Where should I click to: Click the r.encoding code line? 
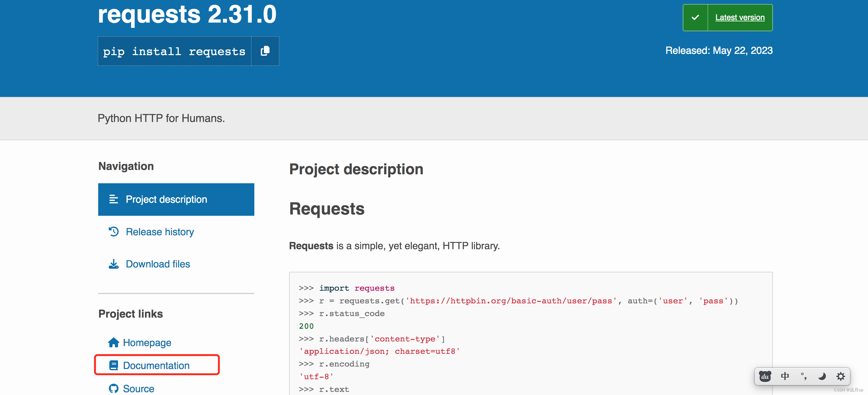point(334,364)
